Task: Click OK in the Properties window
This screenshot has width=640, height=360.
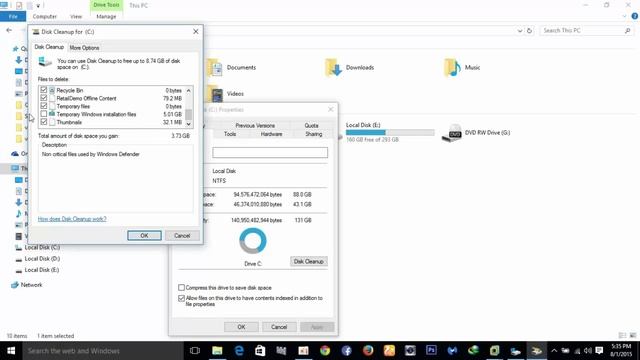Action: pyautogui.click(x=241, y=327)
